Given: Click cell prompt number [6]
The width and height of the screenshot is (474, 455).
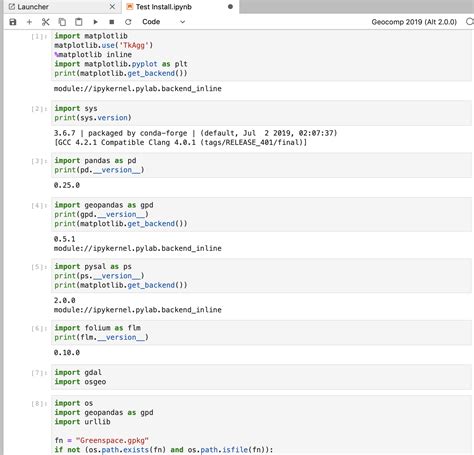Looking at the screenshot, I should (x=39, y=328).
